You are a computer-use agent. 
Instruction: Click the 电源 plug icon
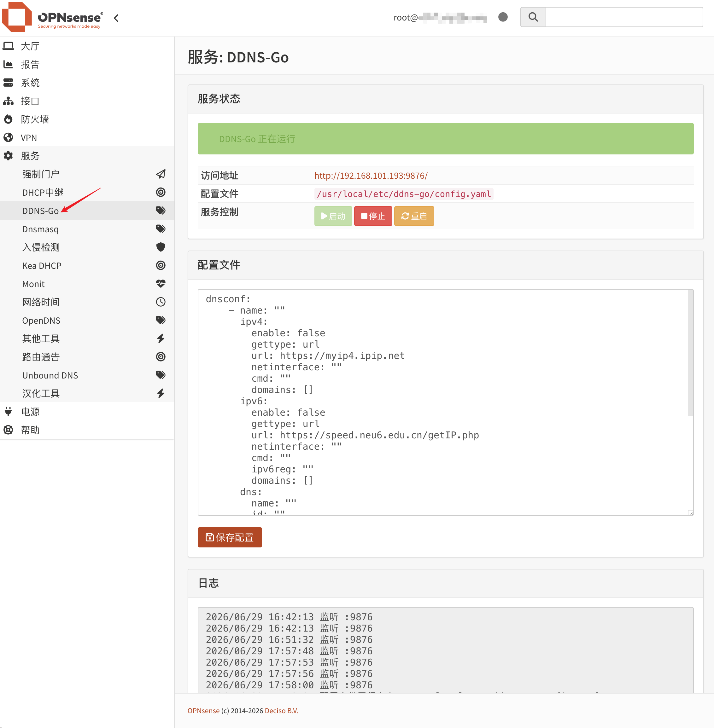[8, 412]
